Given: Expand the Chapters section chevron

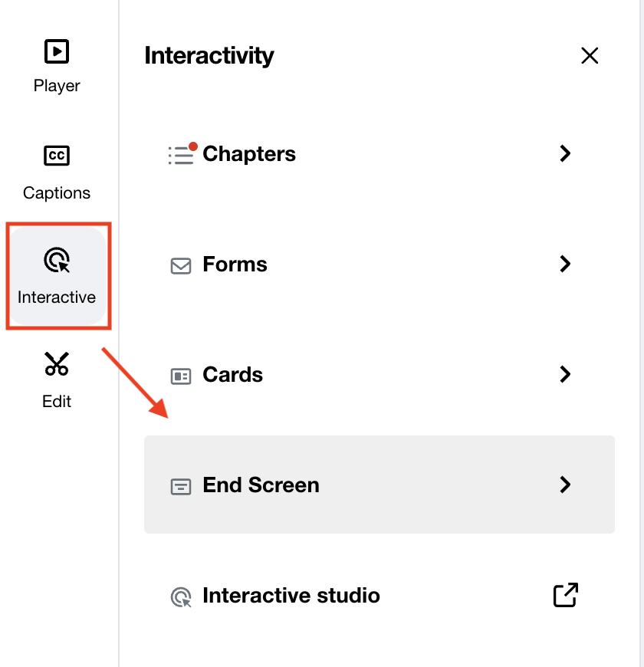Looking at the screenshot, I should pyautogui.click(x=565, y=153).
